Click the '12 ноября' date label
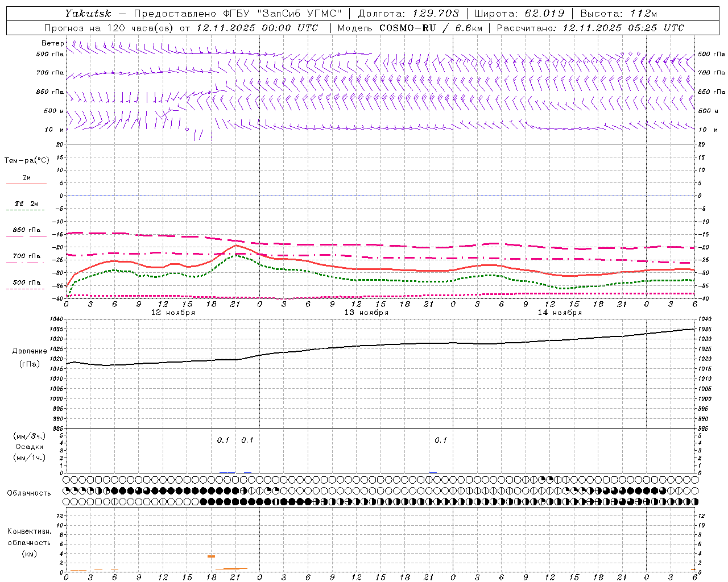This screenshot has width=728, height=582. click(173, 313)
